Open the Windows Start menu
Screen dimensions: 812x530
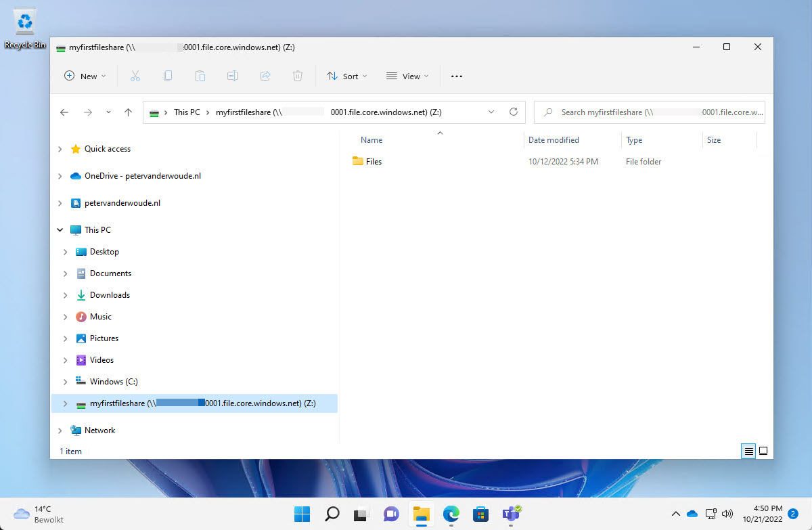tap(302, 514)
